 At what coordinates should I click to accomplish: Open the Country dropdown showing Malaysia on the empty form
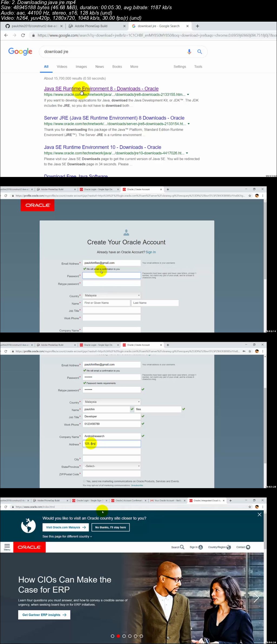click(x=111, y=295)
